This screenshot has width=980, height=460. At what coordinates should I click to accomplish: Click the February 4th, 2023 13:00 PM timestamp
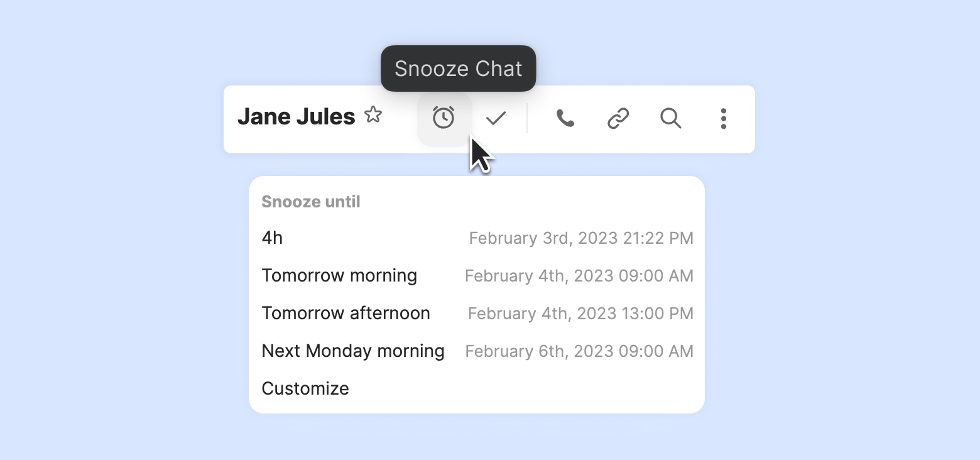[x=580, y=314]
